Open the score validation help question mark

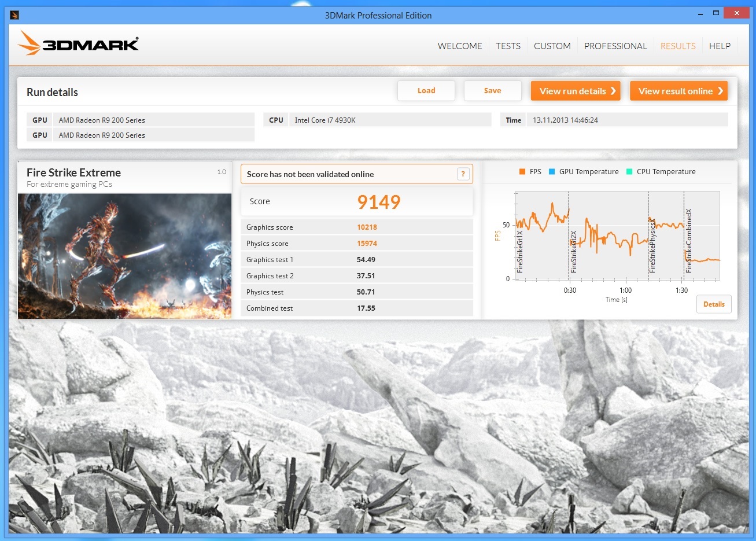point(463,174)
